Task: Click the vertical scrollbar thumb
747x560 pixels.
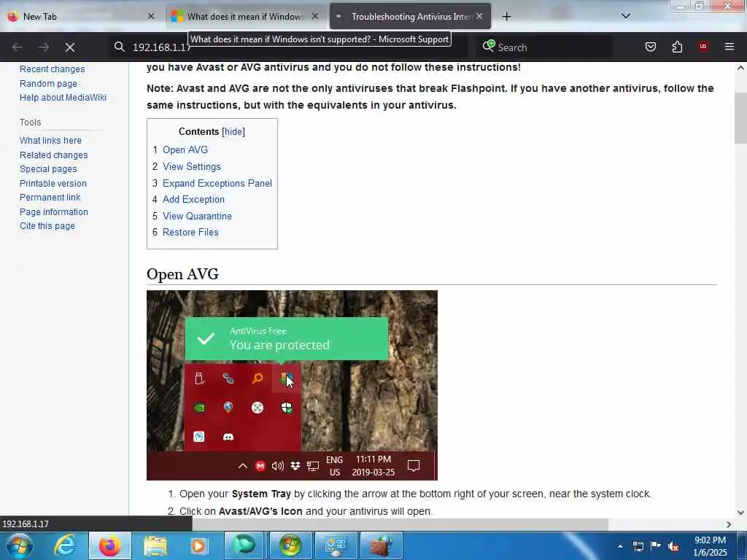Action: [740, 117]
